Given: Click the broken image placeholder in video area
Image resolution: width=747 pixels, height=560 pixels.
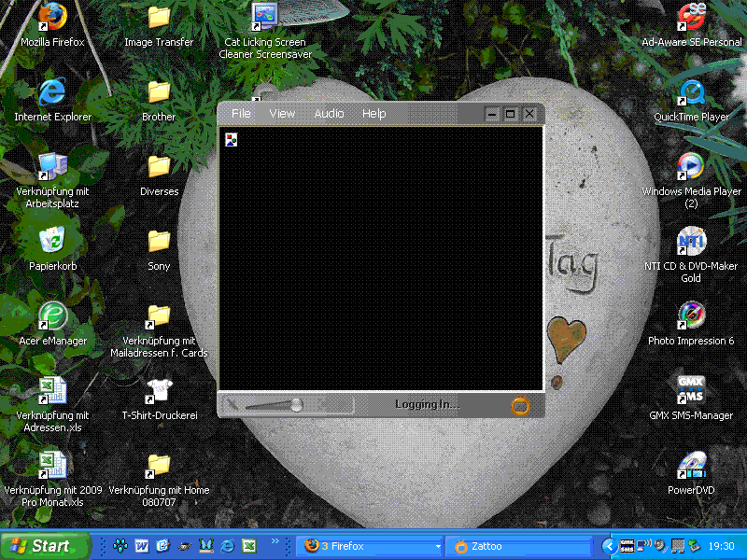Looking at the screenshot, I should tap(232, 140).
